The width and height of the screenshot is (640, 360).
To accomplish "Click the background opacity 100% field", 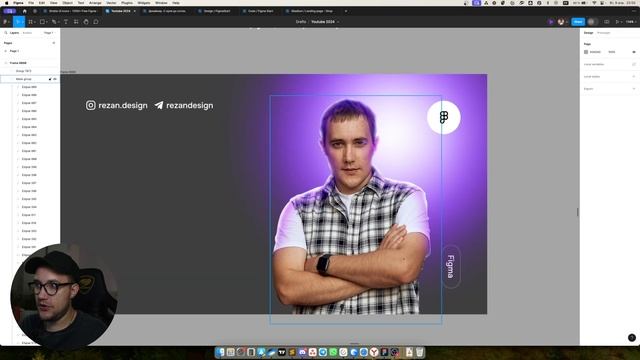I will (612, 52).
